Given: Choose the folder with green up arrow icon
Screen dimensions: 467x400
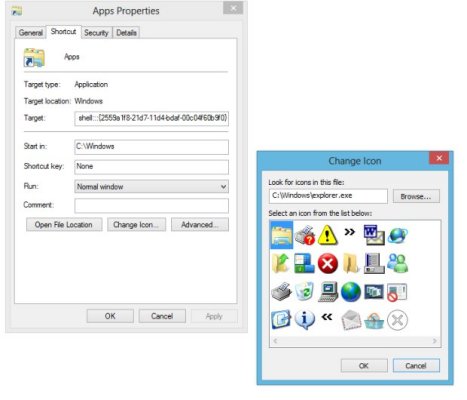Looking at the screenshot, I should coord(281,263).
